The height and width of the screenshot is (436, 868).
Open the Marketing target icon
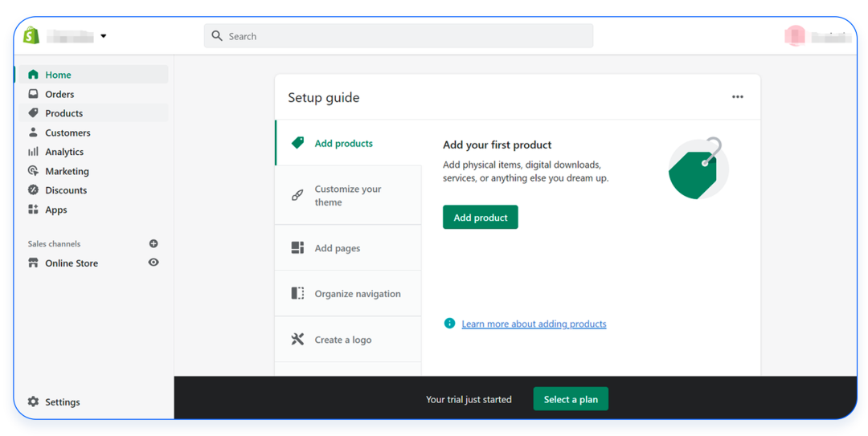click(33, 171)
